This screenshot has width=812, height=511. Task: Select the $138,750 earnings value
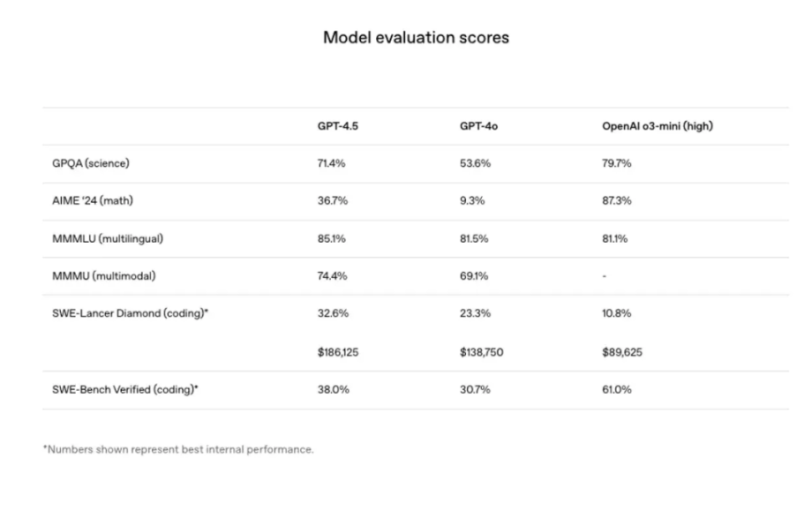click(x=481, y=352)
